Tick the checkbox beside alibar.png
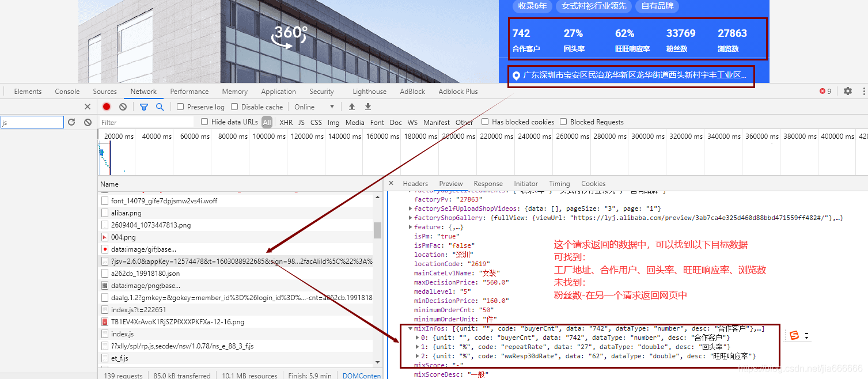This screenshot has width=868, height=379. pyautogui.click(x=105, y=213)
